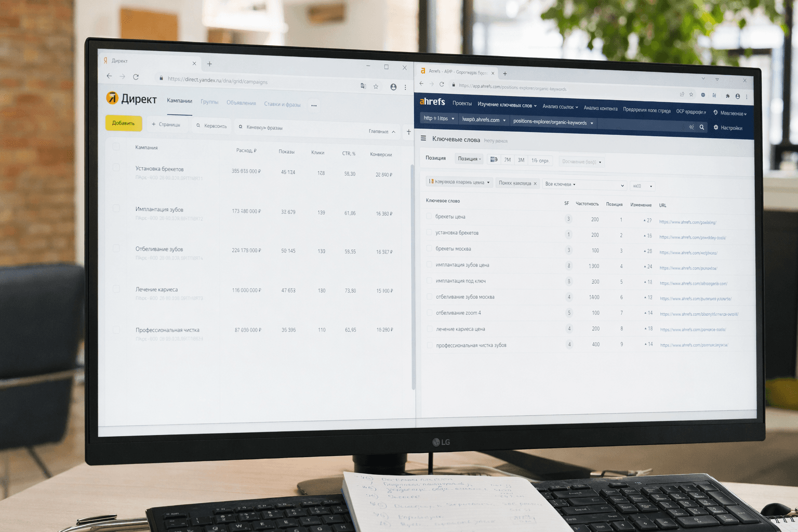Open the Проекты menu in Ahrefs
798x532 pixels.
[x=462, y=103]
